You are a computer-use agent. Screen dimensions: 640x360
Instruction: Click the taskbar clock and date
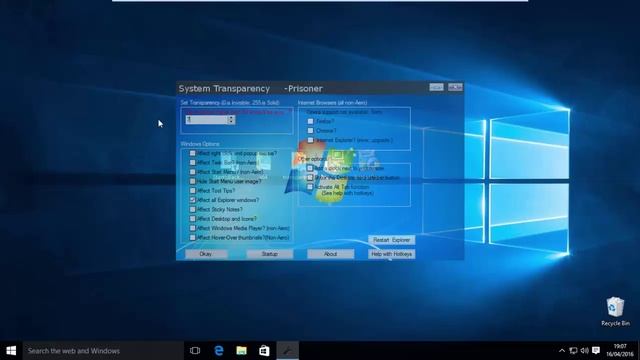coord(620,350)
